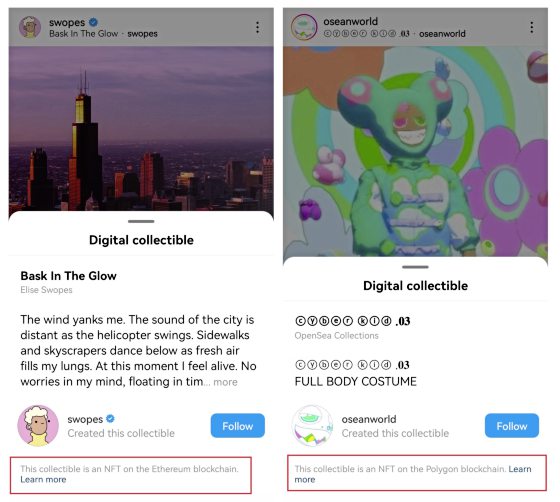Viewport: 560px width, 502px height.
Task: Click verified badge beside swopes header name
Action: point(93,22)
